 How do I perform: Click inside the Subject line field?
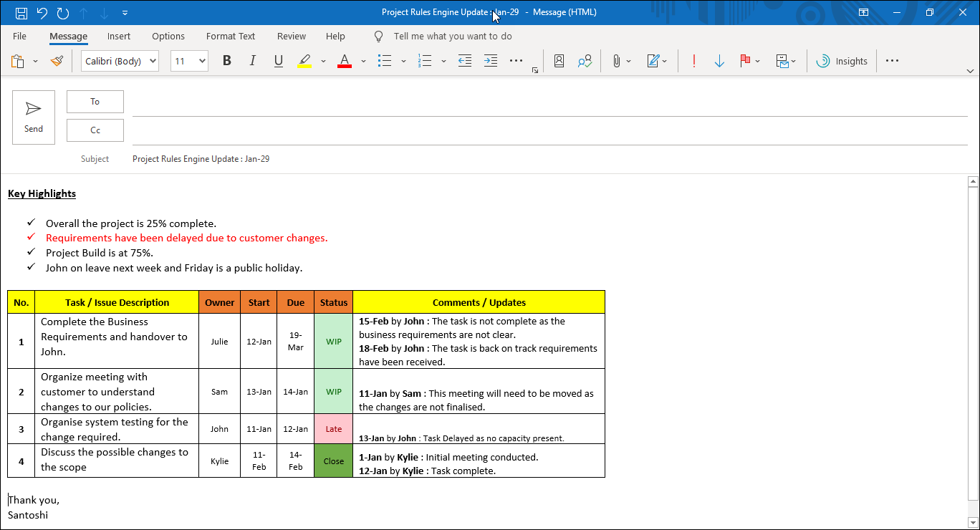click(x=358, y=158)
